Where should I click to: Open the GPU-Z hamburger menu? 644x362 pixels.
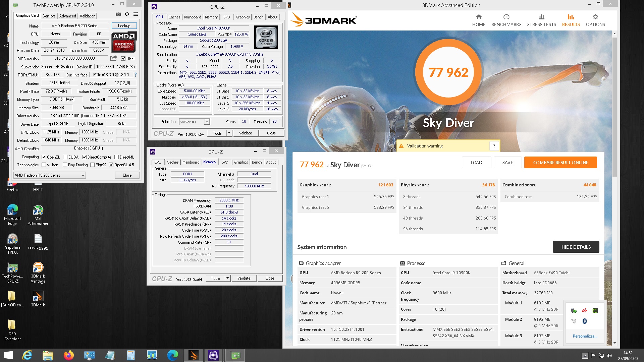(136, 14)
